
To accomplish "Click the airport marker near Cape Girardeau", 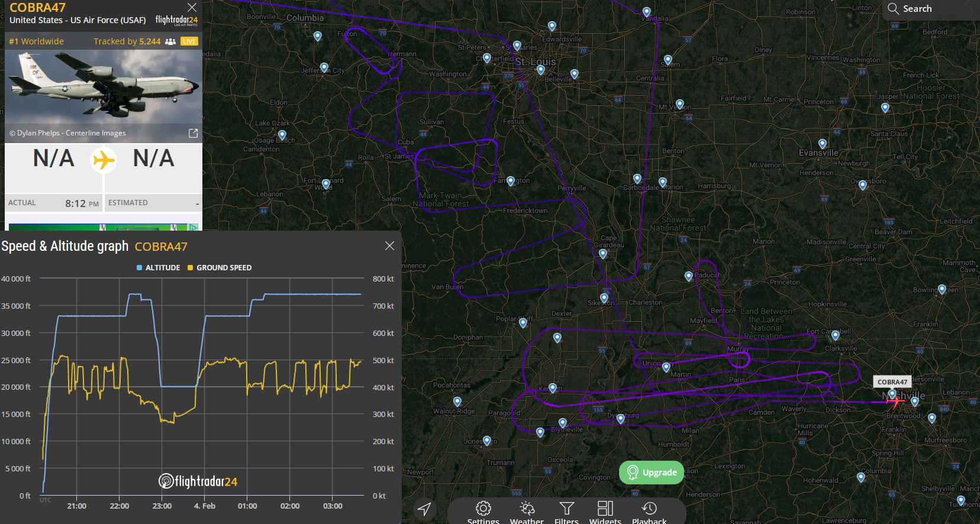I will point(602,254).
